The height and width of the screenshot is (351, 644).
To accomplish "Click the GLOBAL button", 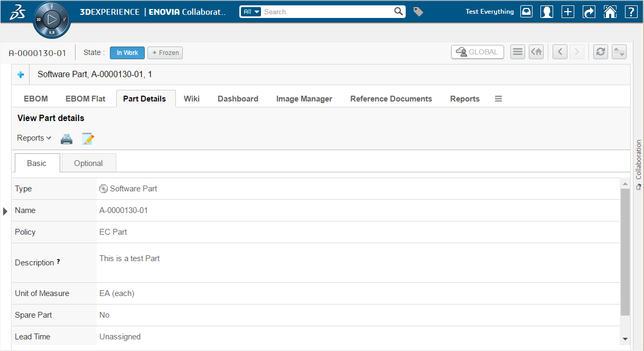I will pyautogui.click(x=478, y=52).
